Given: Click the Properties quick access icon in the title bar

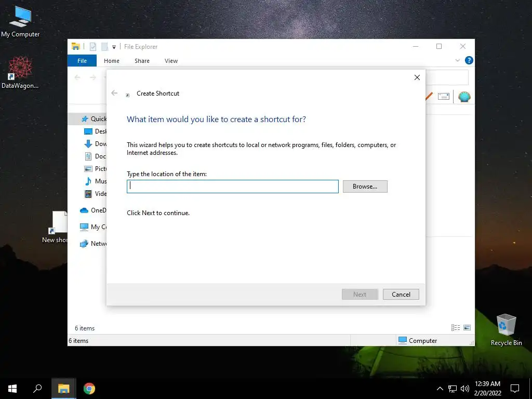Looking at the screenshot, I should pos(93,46).
